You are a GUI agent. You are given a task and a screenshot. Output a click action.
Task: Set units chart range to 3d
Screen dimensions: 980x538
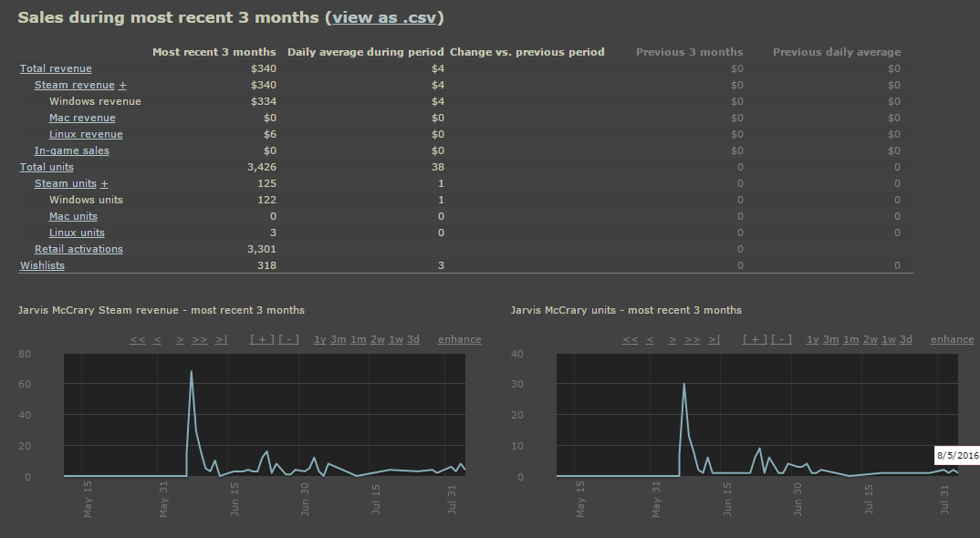pyautogui.click(x=905, y=339)
